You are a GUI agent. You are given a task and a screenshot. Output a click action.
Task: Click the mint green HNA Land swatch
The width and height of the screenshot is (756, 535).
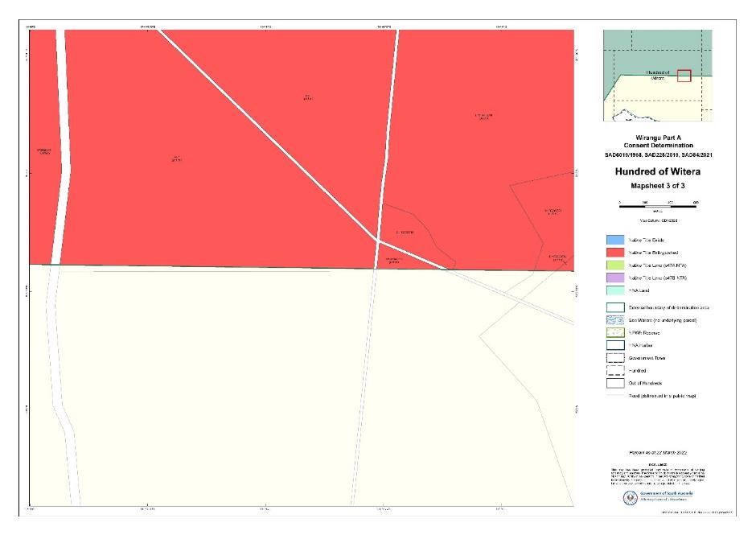(x=615, y=290)
